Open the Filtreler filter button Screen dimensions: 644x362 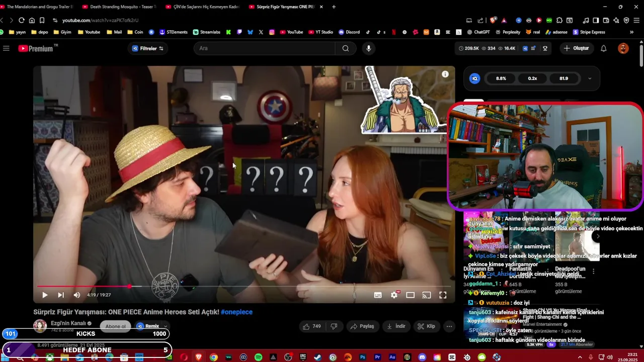click(147, 48)
